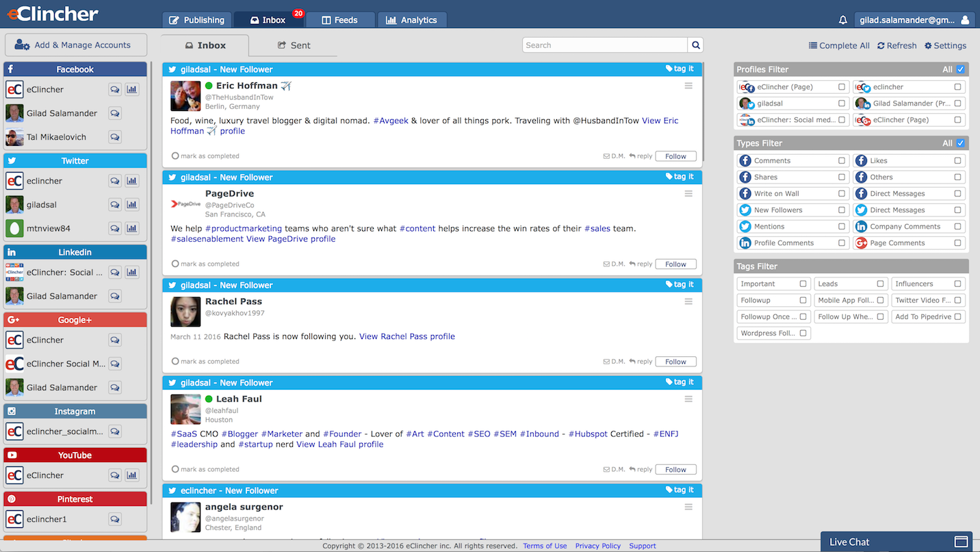Click the search magnifier button
The height and width of the screenshot is (552, 980).
click(696, 45)
